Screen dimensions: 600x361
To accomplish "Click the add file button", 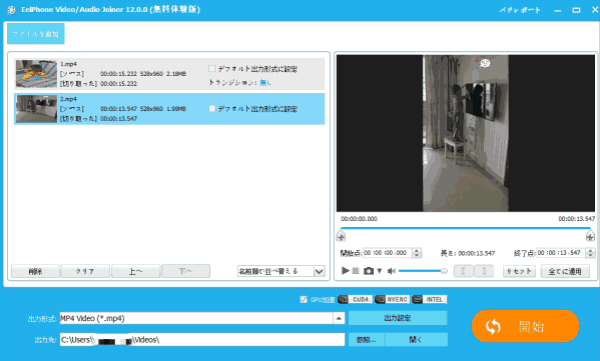I will (36, 34).
